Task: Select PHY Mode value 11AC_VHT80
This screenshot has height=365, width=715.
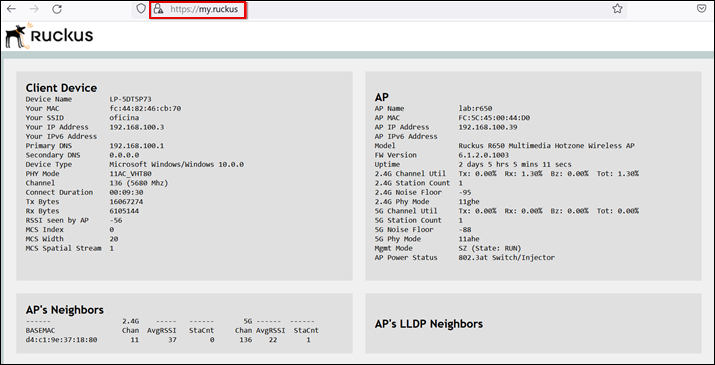Action: tap(130, 174)
